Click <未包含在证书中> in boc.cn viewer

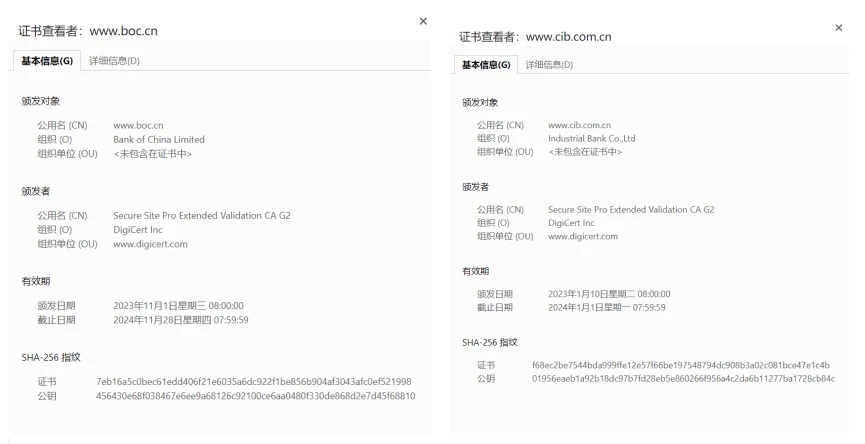coord(153,154)
